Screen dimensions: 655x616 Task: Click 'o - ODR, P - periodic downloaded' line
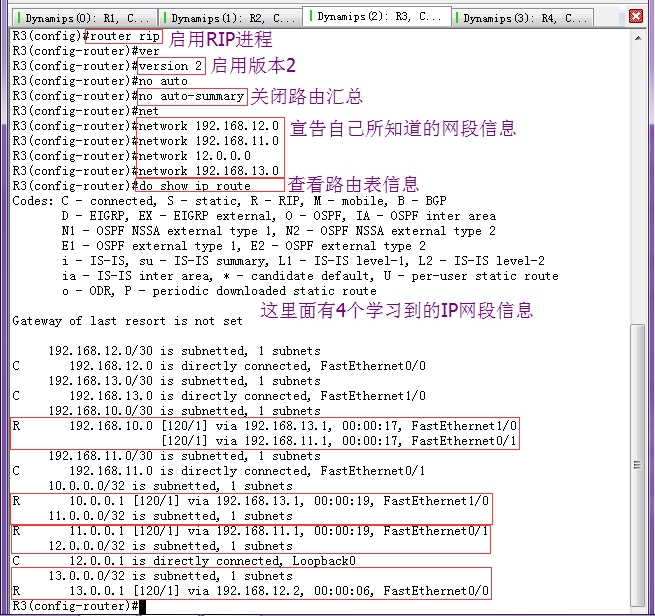219,291
